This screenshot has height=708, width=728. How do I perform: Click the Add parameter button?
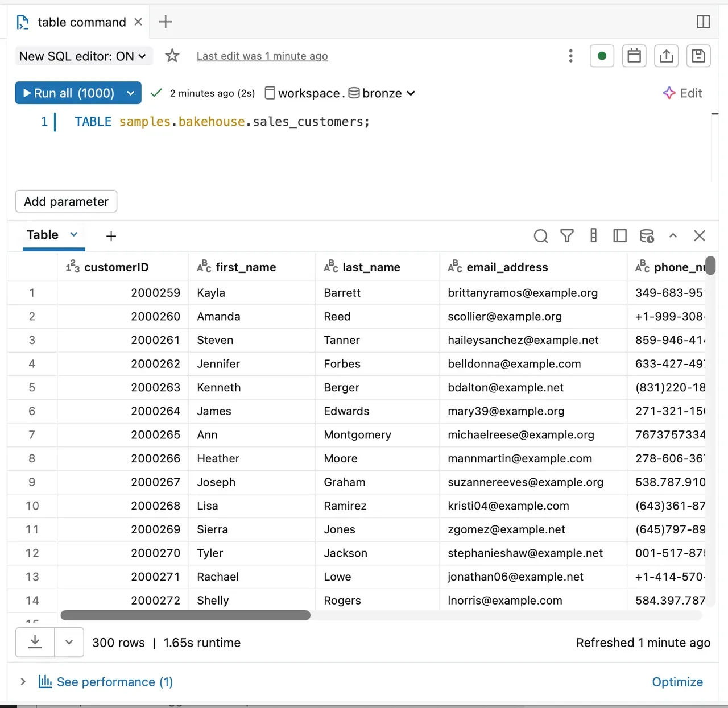[x=66, y=201]
